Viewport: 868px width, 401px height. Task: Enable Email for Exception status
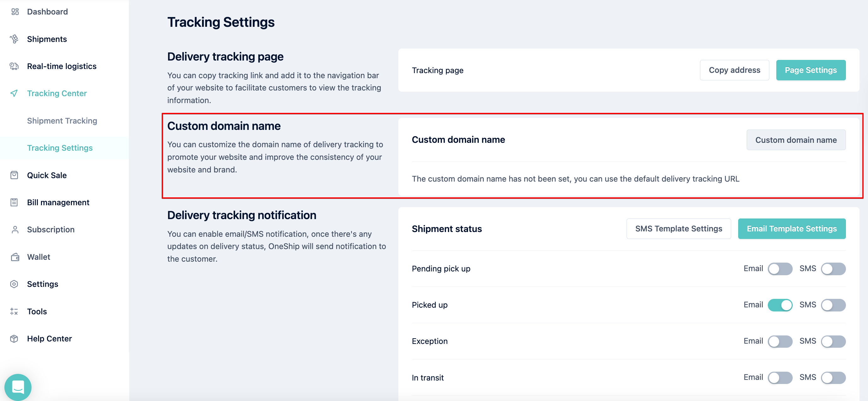(x=780, y=341)
